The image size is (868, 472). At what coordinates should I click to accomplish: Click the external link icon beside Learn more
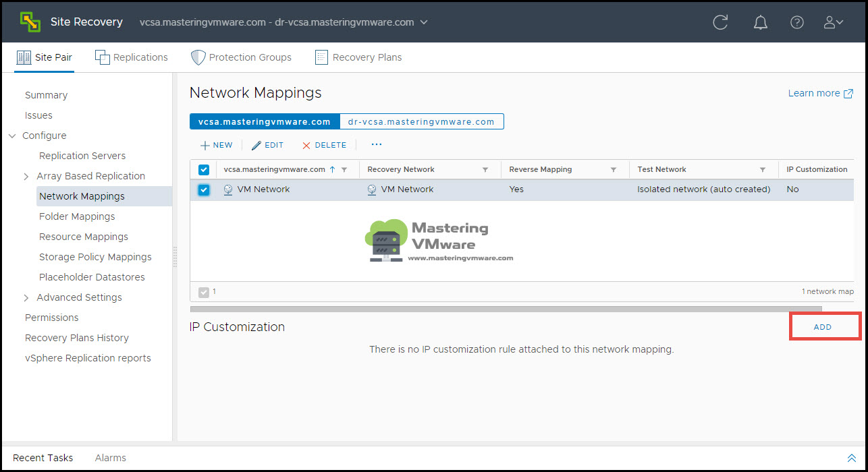tap(848, 94)
